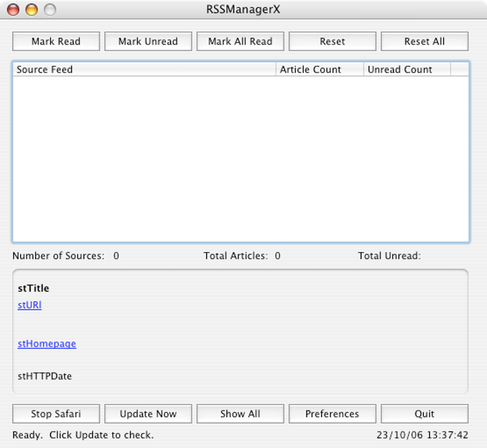Select the stHTTPDate text
The width and height of the screenshot is (487, 448).
(44, 376)
